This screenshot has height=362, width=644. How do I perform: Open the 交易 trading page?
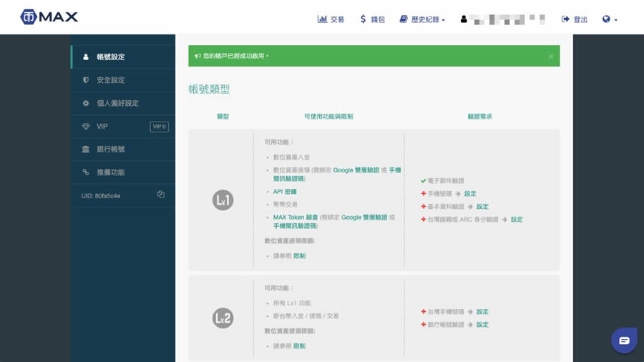[331, 19]
